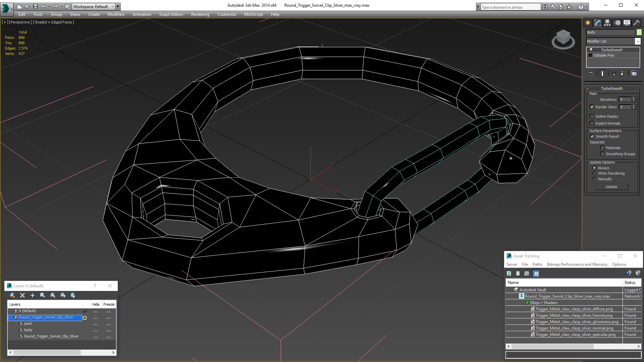Open Bitmap Performance and Memory menu
Image resolution: width=644 pixels, height=362 pixels.
pyautogui.click(x=577, y=264)
